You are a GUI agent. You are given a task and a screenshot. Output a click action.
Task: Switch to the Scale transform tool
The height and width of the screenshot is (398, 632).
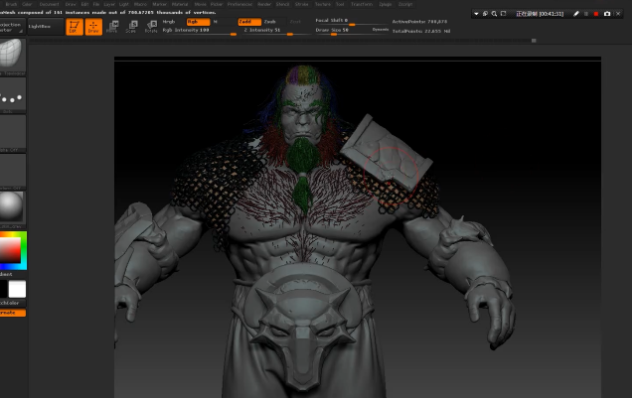point(131,27)
